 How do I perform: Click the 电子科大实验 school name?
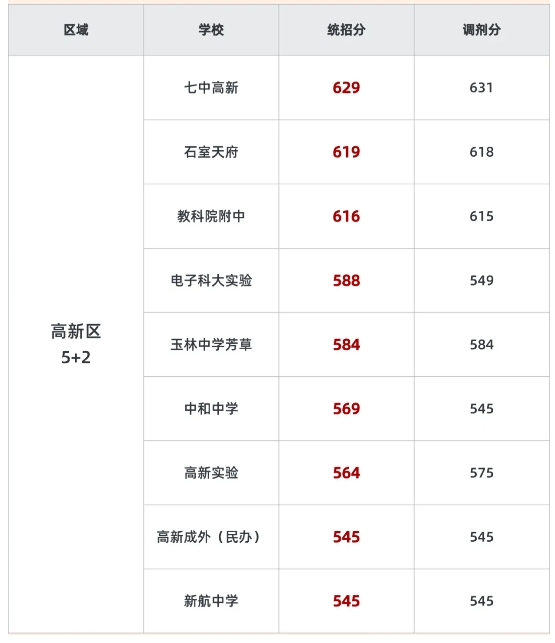[211, 280]
